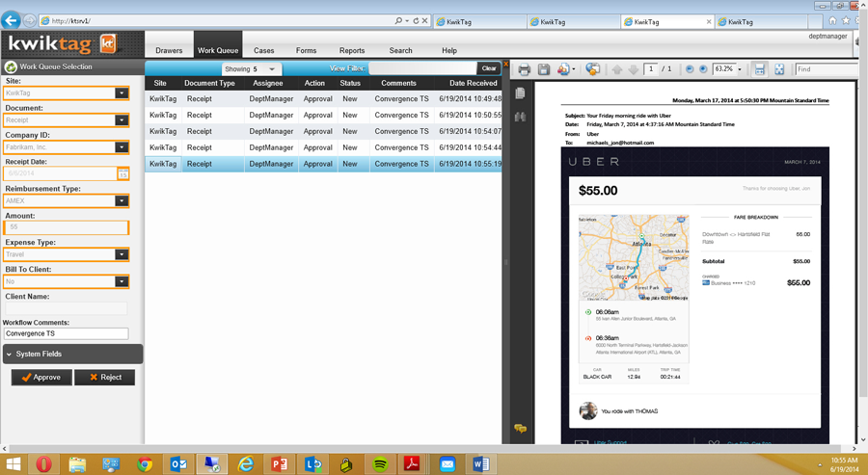
Task: Go to next page with the down arrow
Action: click(x=634, y=69)
